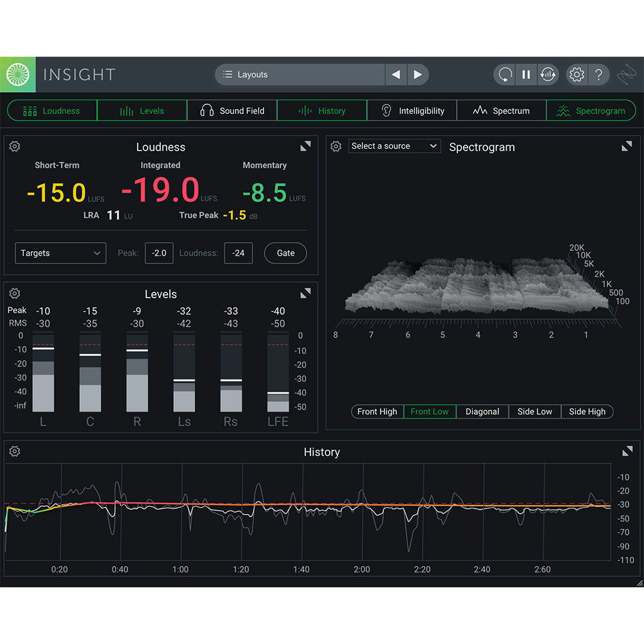Image resolution: width=644 pixels, height=644 pixels.
Task: Open the Intelligibility tab
Action: (x=412, y=110)
